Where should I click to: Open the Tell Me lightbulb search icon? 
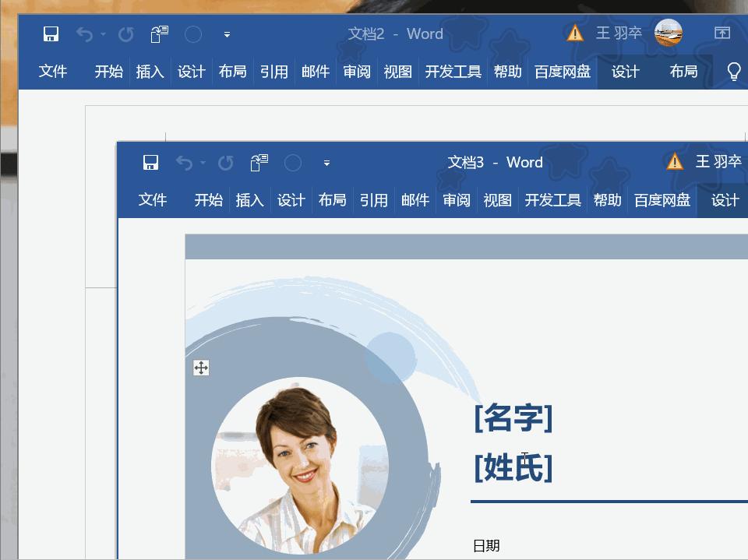pos(732,71)
